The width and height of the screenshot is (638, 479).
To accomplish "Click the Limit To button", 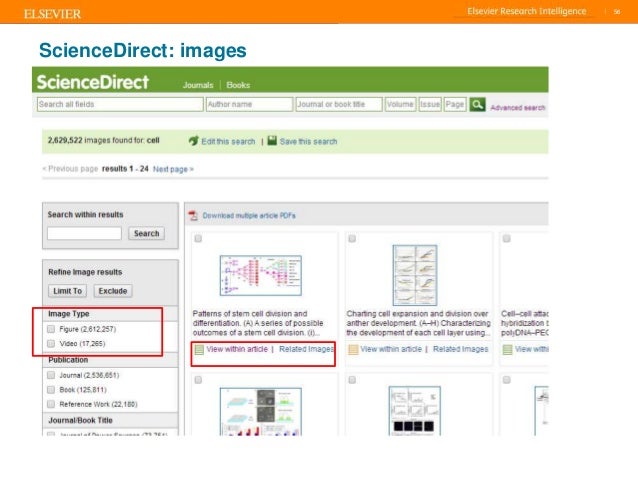I will click(68, 291).
